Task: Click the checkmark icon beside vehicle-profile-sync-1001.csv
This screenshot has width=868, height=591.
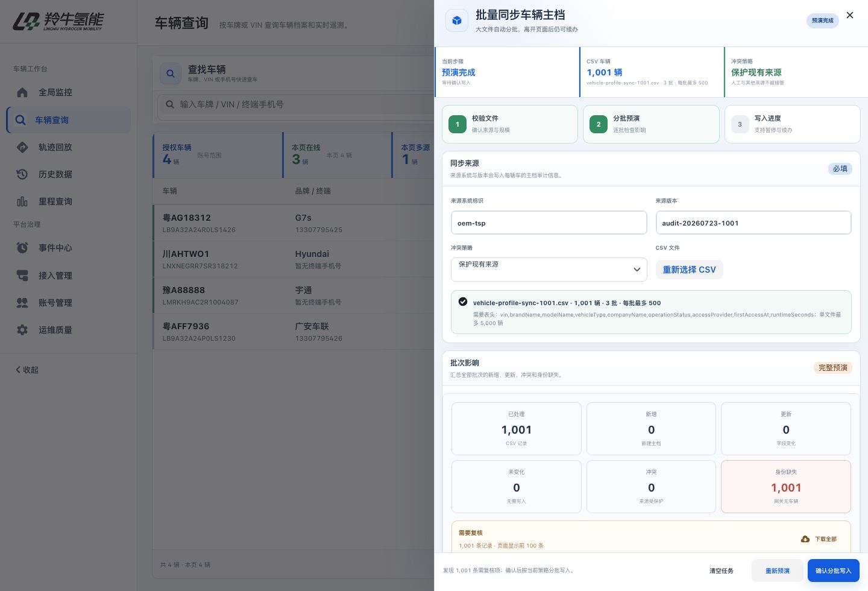Action: tap(463, 302)
